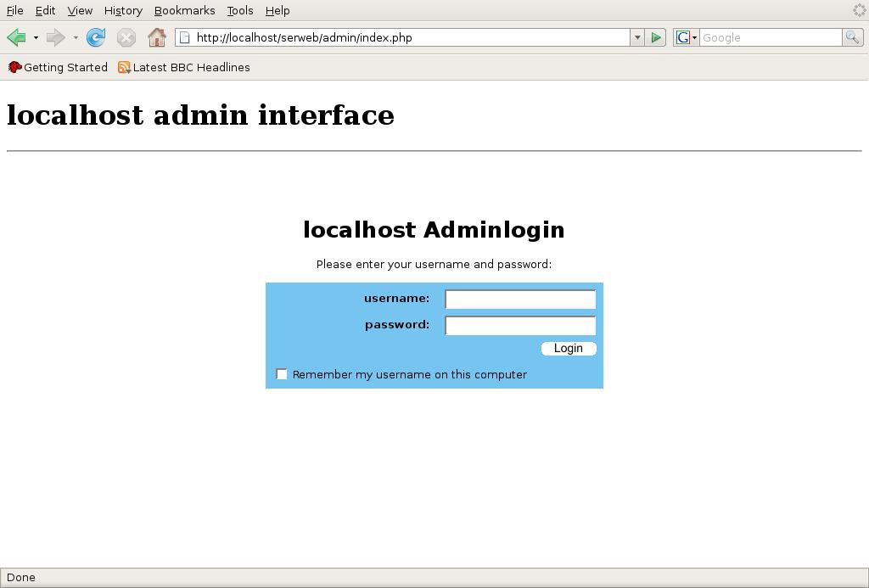Screen dimensions: 869x588
Task: Click the Stop loading icon
Action: click(126, 37)
